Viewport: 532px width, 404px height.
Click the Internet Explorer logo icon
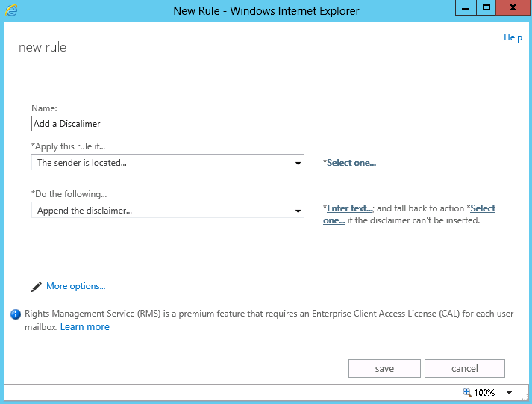coord(11,11)
